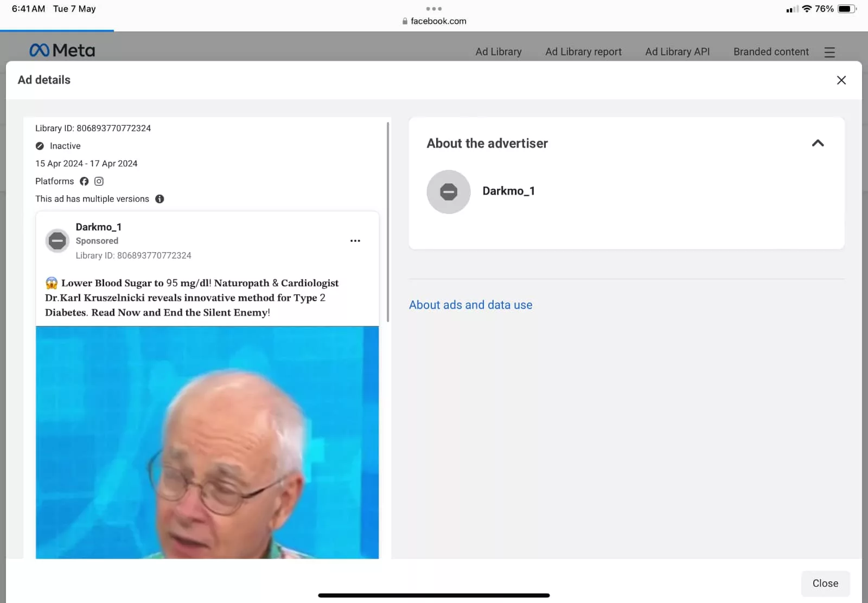Click the Instagram platform icon
This screenshot has width=868, height=603.
(x=99, y=181)
